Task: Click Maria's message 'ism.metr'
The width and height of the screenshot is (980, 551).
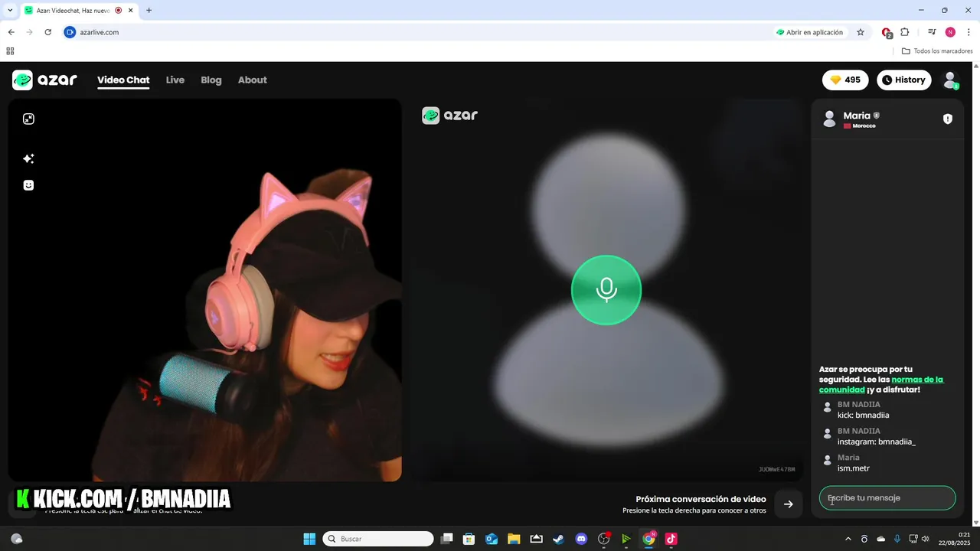Action: [x=854, y=468]
